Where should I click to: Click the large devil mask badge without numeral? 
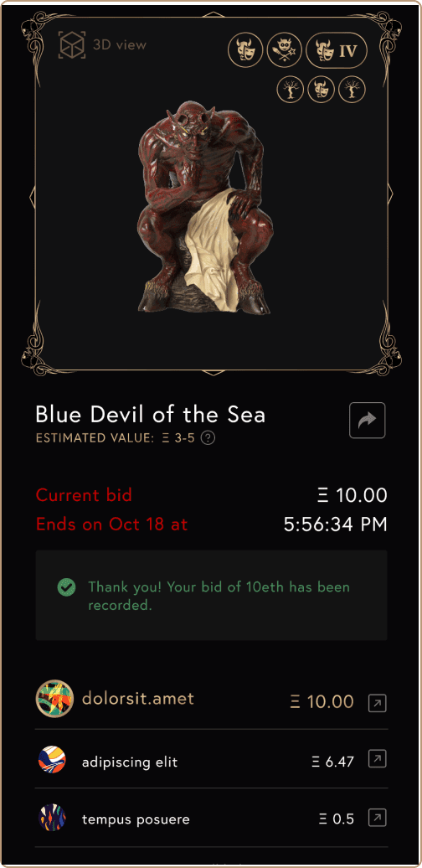tap(246, 50)
